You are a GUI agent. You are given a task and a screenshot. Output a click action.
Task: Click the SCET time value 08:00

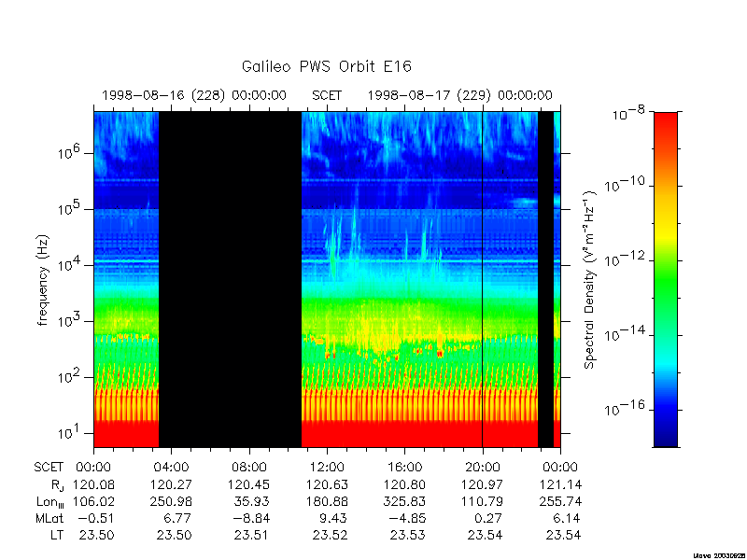pos(249,468)
